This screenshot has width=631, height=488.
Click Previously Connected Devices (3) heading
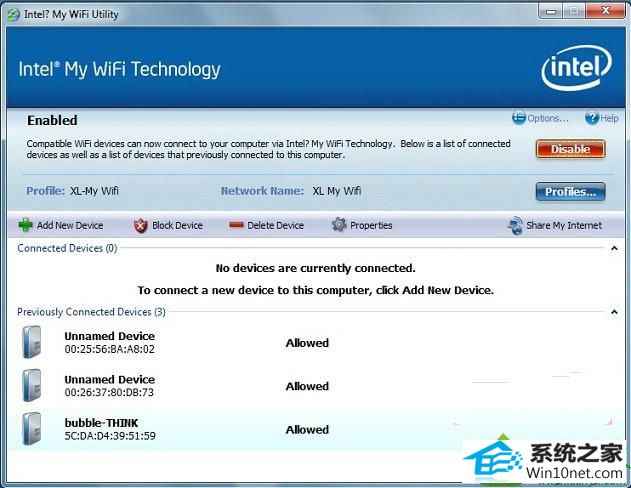91,312
